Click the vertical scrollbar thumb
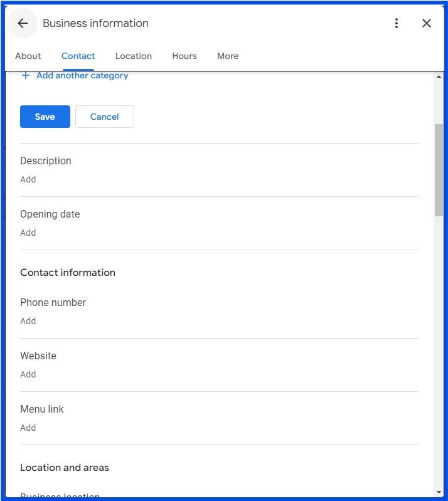This screenshot has height=501, width=448. (439, 171)
